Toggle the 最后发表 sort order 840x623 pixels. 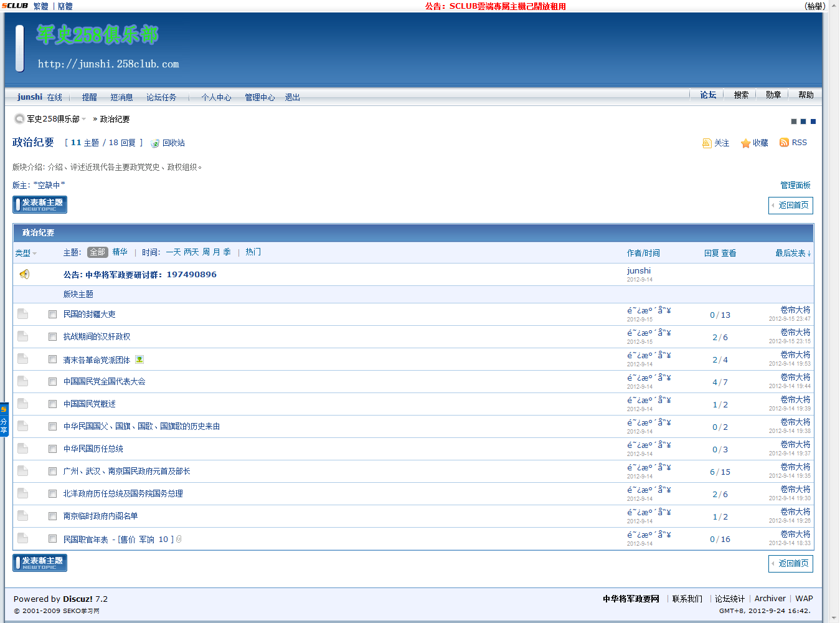pyautogui.click(x=793, y=253)
